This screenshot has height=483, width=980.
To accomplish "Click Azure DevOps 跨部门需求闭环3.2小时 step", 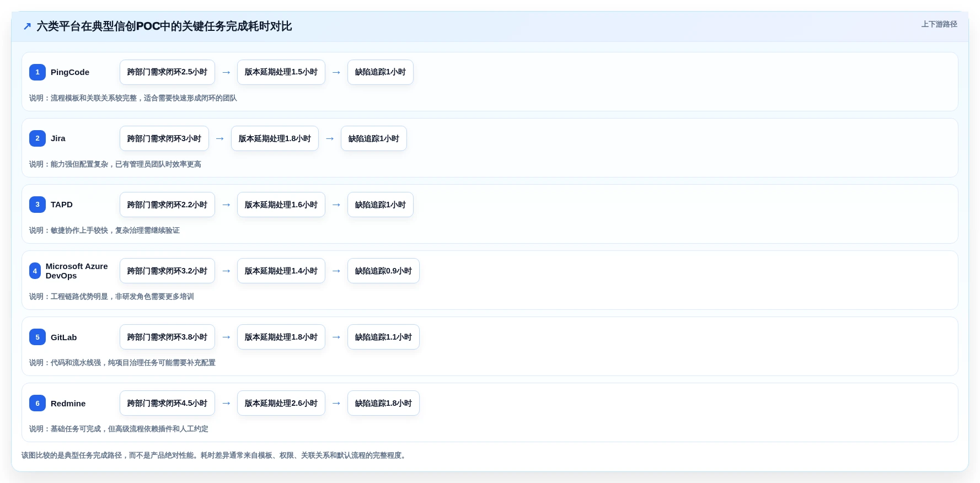I will (x=167, y=271).
